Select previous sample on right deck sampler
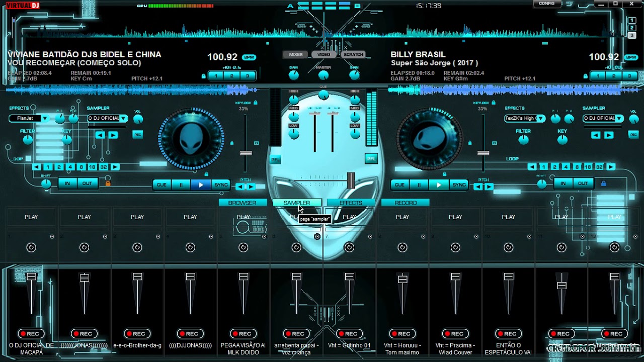Viewport: 644px width, 362px height. [596, 135]
